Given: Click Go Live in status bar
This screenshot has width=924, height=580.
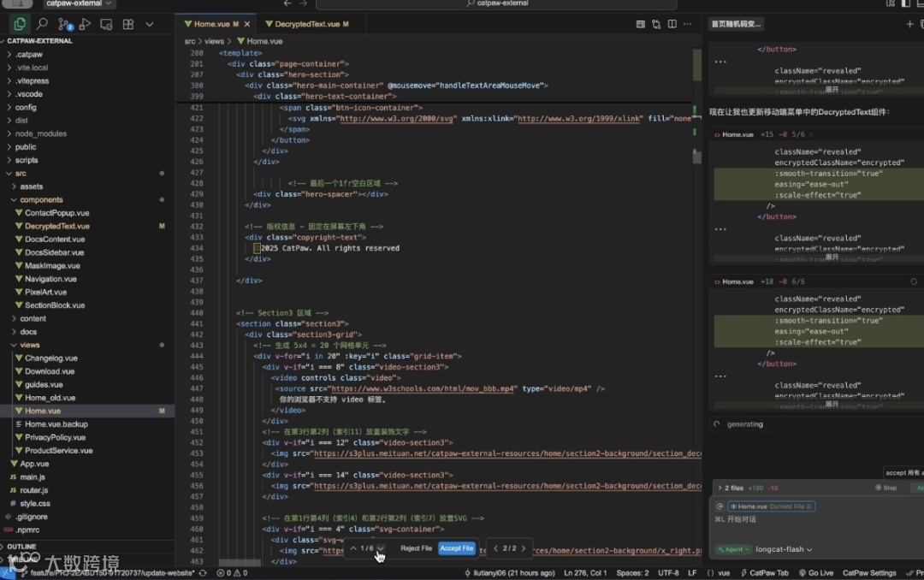Looking at the screenshot, I should (815, 573).
